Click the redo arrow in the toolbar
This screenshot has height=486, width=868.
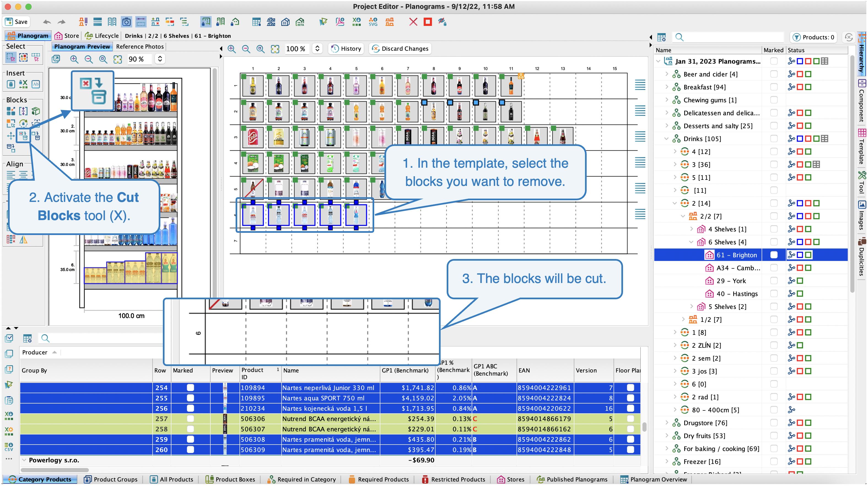61,22
